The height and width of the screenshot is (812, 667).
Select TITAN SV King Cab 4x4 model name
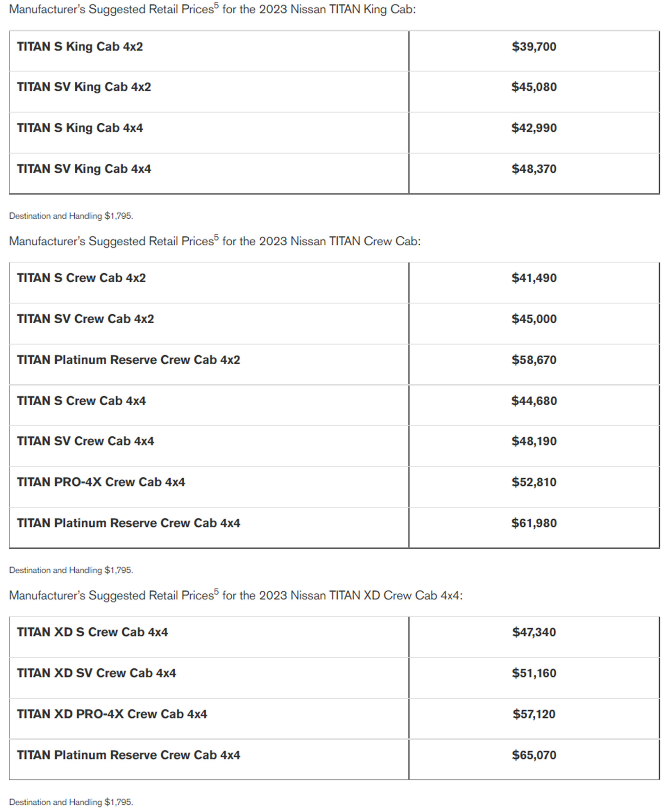[x=84, y=169]
